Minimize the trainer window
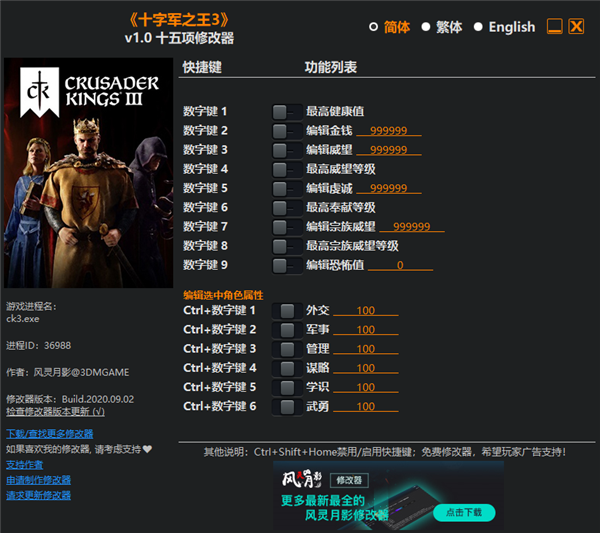 554,27
